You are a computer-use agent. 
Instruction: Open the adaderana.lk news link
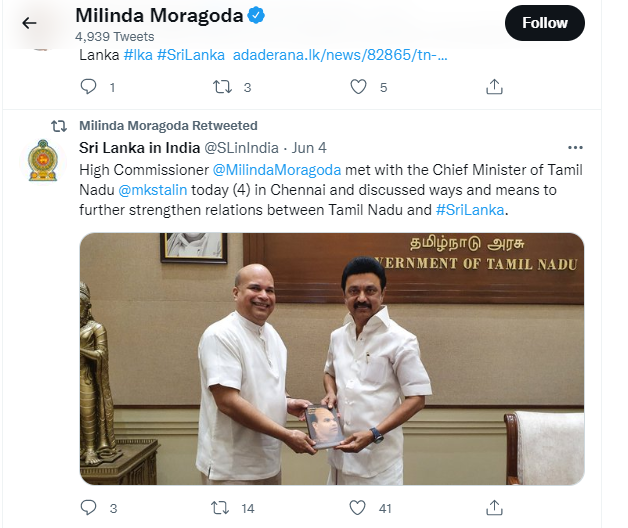(340, 55)
